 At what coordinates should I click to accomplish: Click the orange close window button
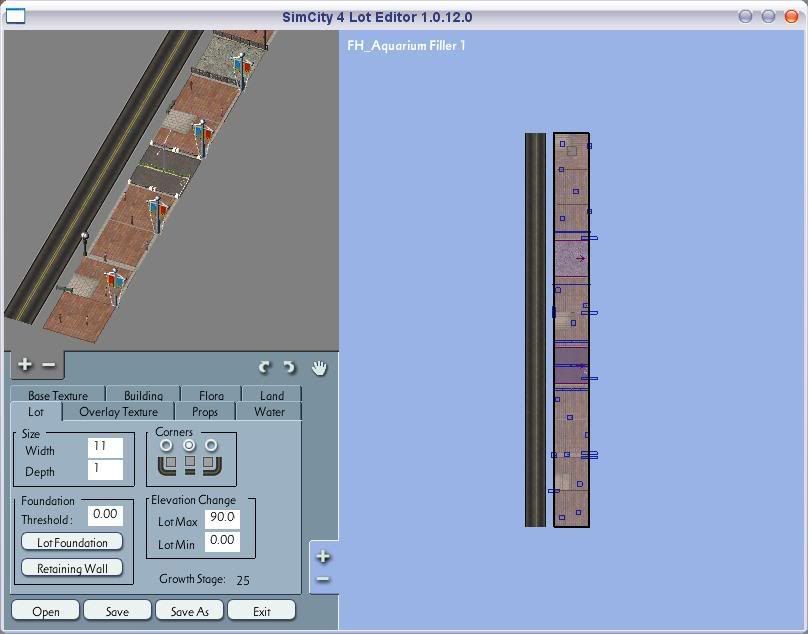790,16
